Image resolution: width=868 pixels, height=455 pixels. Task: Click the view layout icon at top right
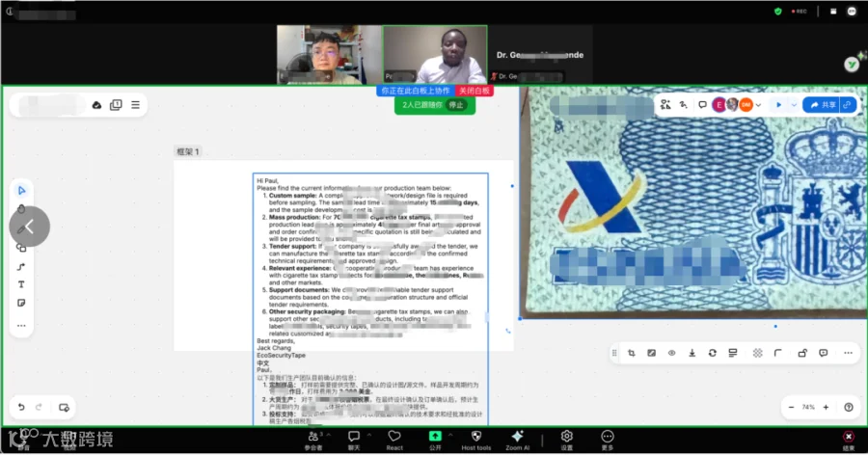pyautogui.click(x=833, y=11)
